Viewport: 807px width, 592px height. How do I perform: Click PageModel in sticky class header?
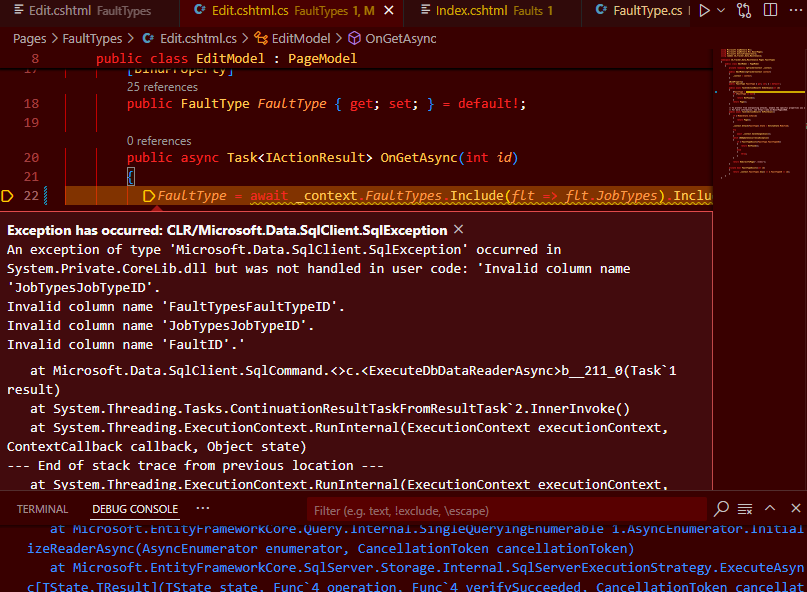(322, 59)
